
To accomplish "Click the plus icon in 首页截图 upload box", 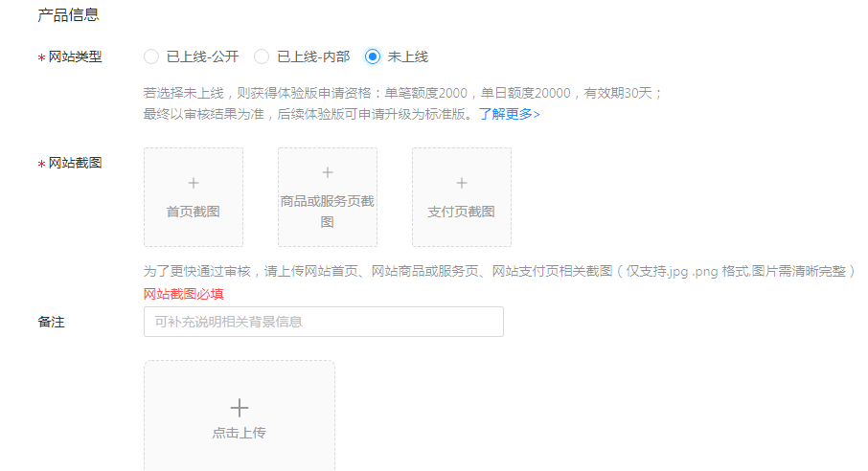I will (194, 183).
